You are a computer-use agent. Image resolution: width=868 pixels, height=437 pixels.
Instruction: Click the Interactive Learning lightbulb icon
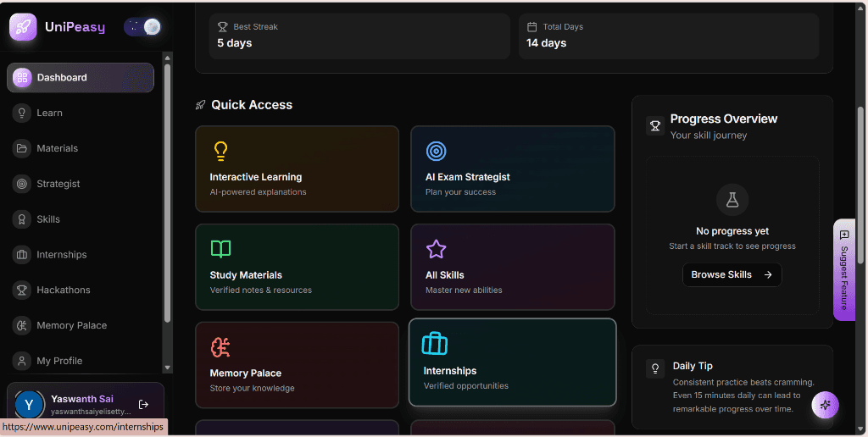[220, 151]
